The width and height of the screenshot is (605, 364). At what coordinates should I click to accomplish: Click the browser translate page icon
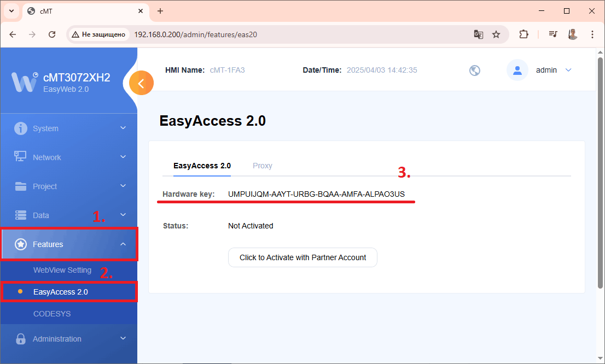(478, 34)
